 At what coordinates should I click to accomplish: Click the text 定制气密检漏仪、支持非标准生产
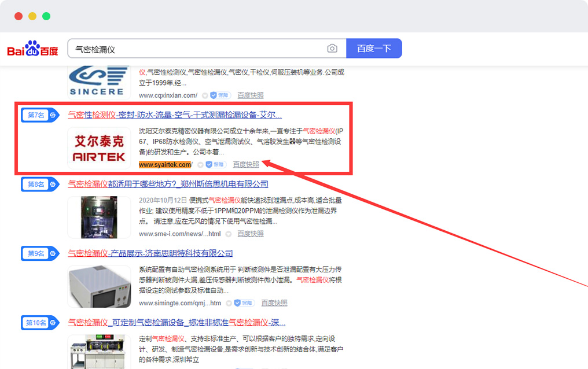pos(188,339)
